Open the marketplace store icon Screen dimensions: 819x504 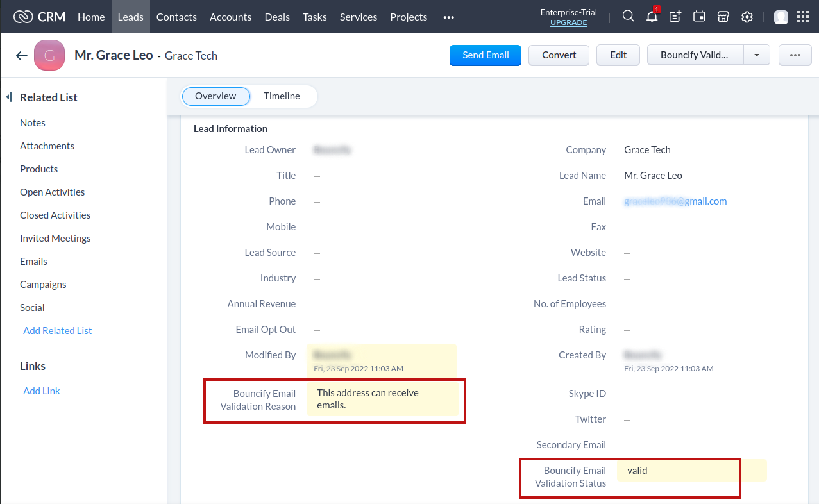point(723,17)
